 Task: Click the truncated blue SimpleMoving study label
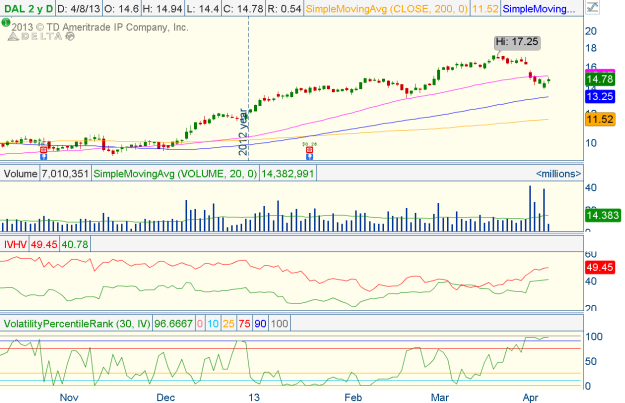pos(538,9)
